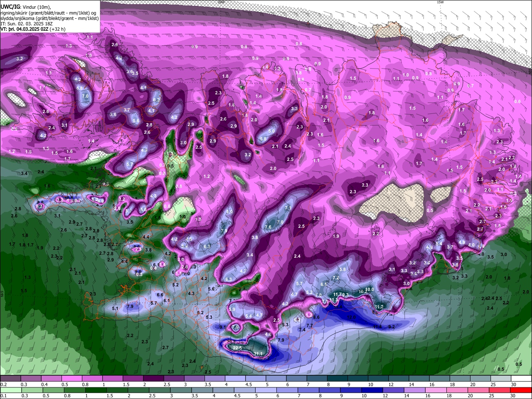Click the 4.8 snowfall value in the northwest
The height and width of the screenshot is (399, 532).
79,88
